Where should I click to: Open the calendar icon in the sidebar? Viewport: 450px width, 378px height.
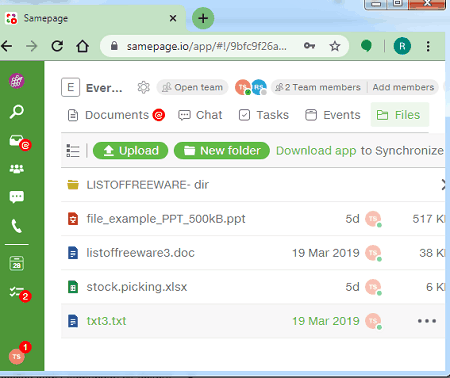pyautogui.click(x=16, y=263)
